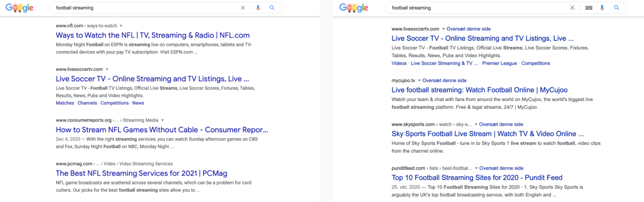Open Sky Sports Football Live Stream result
Screen dimensions: 644x202
click(488, 134)
